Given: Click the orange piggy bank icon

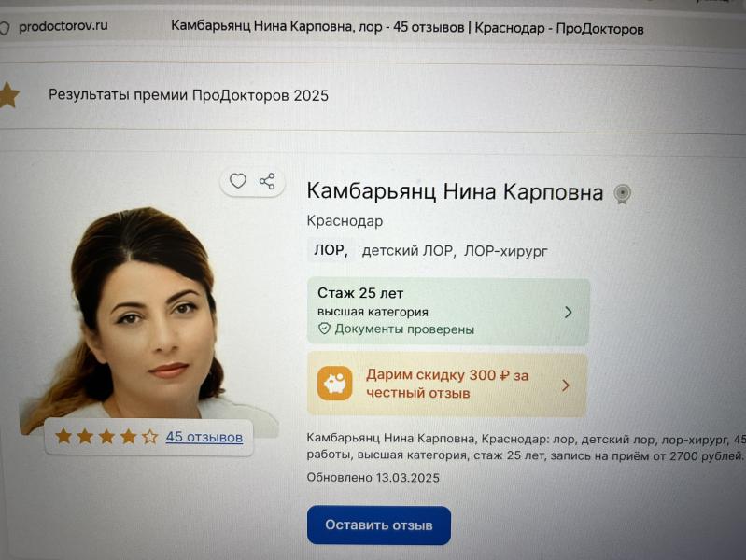Looking at the screenshot, I should (335, 383).
